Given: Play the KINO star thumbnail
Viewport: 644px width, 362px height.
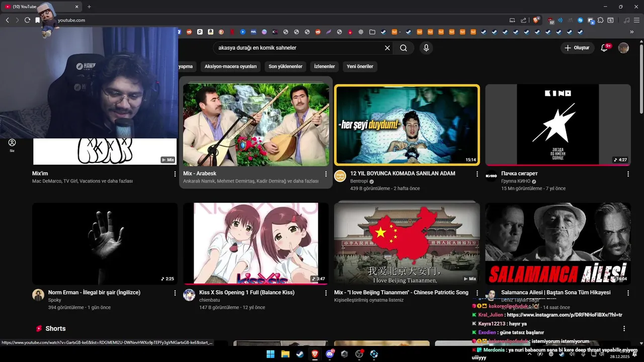Looking at the screenshot, I should click(x=558, y=124).
